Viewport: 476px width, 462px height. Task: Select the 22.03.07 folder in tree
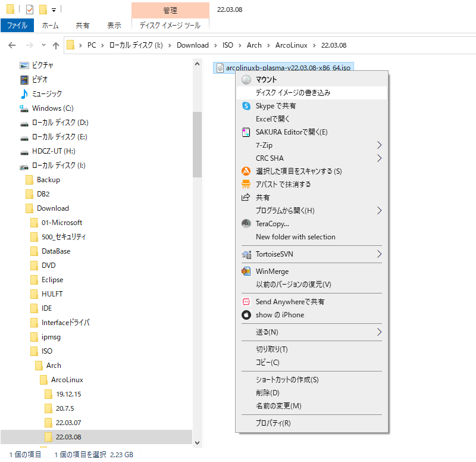pos(68,423)
